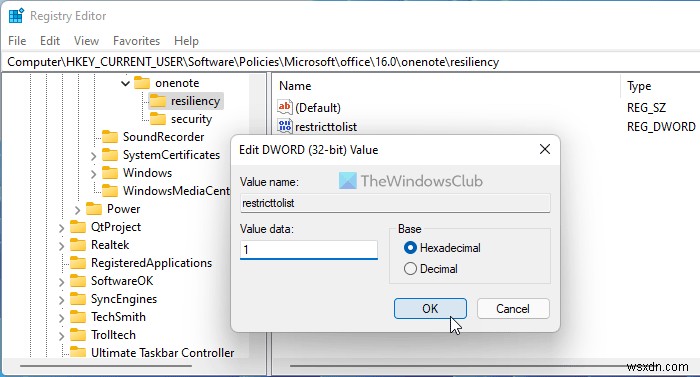This screenshot has height=377, width=700.
Task: Expand the Trolltech key
Action: coord(61,336)
